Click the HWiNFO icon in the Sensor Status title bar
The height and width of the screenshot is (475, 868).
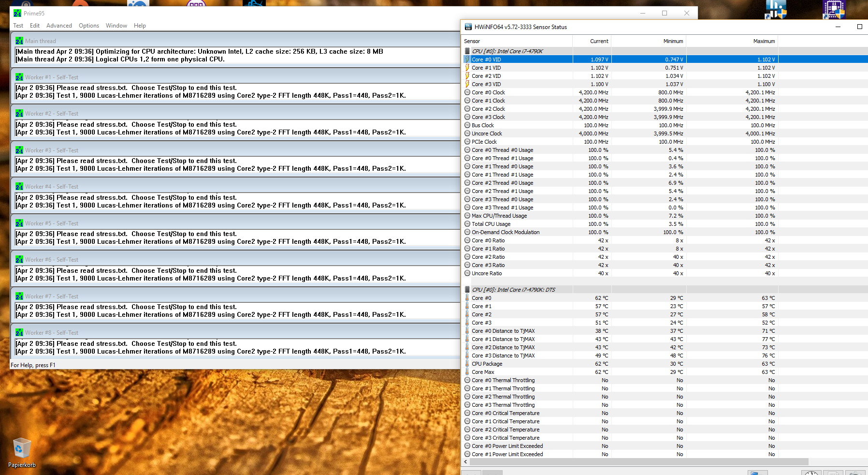click(x=468, y=27)
